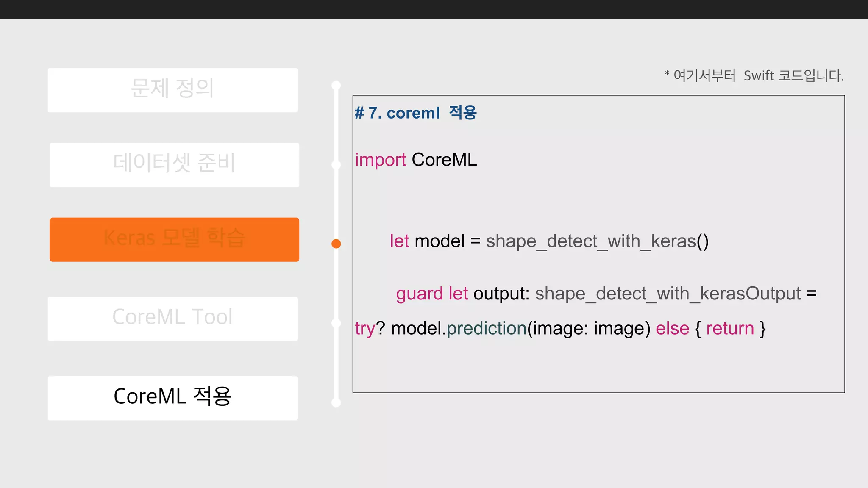Click the orange timeline dot
The height and width of the screenshot is (488, 868).
pyautogui.click(x=336, y=244)
